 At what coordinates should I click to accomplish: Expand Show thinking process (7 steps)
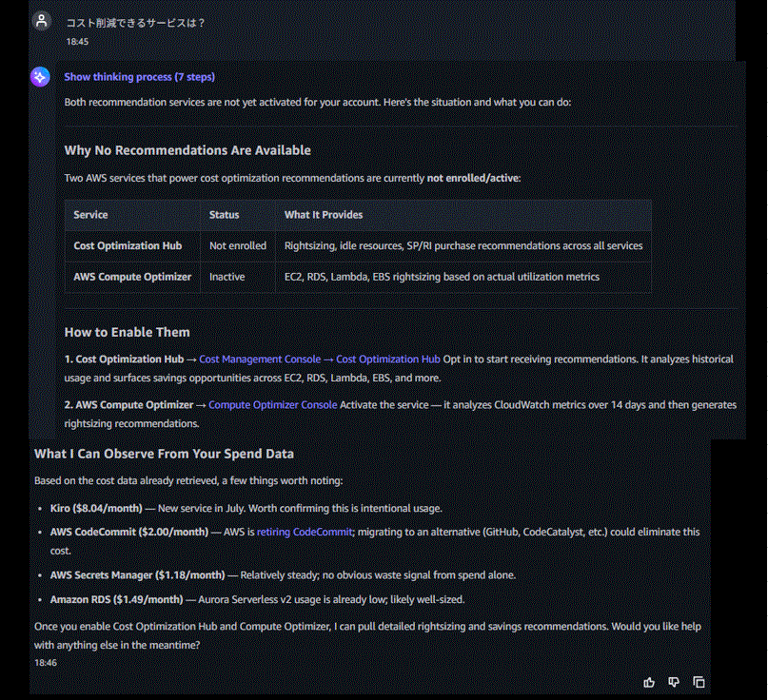click(140, 77)
